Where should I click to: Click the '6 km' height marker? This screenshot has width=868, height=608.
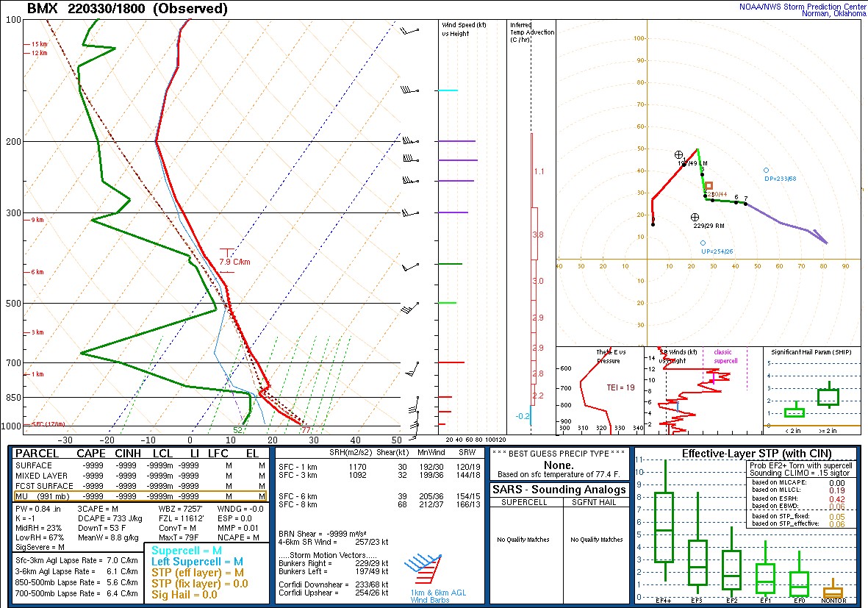(x=37, y=272)
